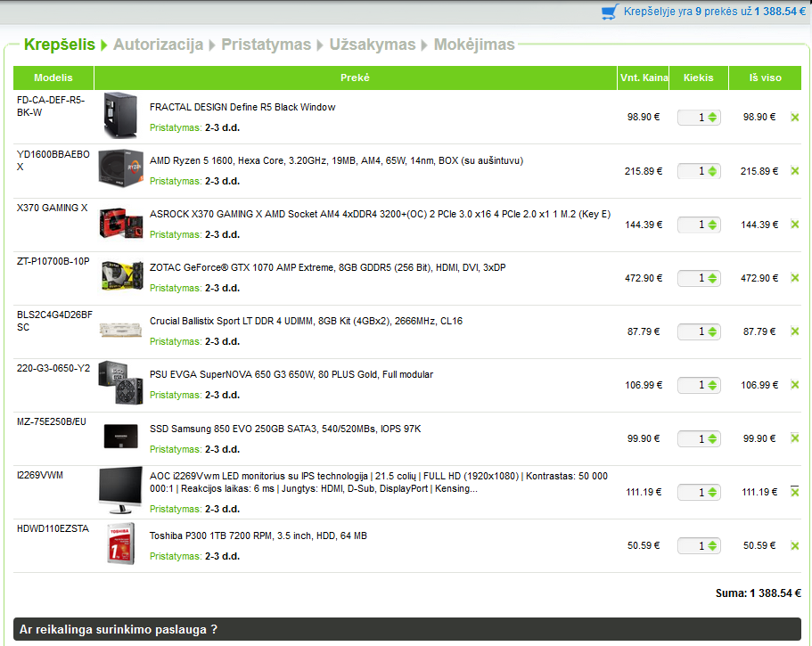Screen dimensions: 812x646
Task: Remove Crucial Ballistix Sport RAM from cart
Action: coord(795,331)
